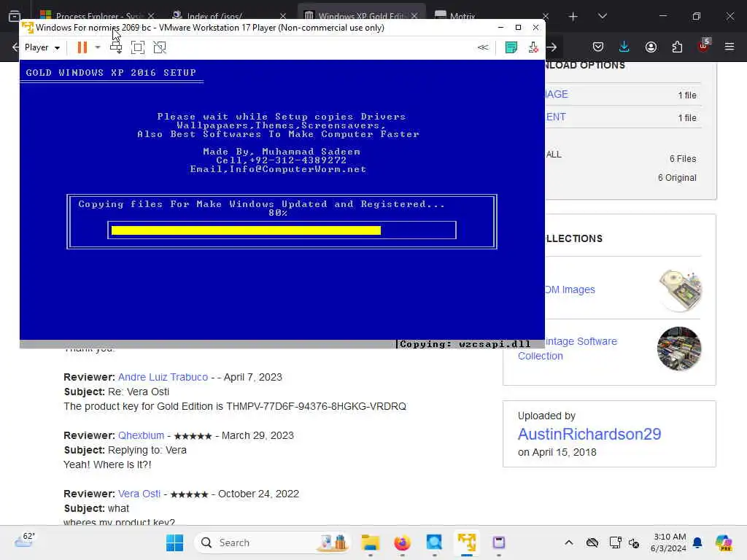The height and width of the screenshot is (560, 747).
Task: Click the 6 Original count text
Action: click(677, 178)
